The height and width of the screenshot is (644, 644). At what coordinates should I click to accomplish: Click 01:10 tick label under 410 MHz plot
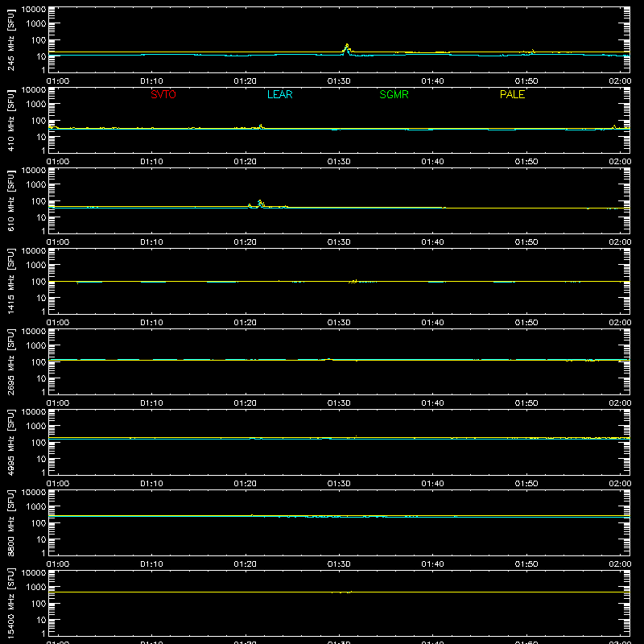(x=151, y=162)
